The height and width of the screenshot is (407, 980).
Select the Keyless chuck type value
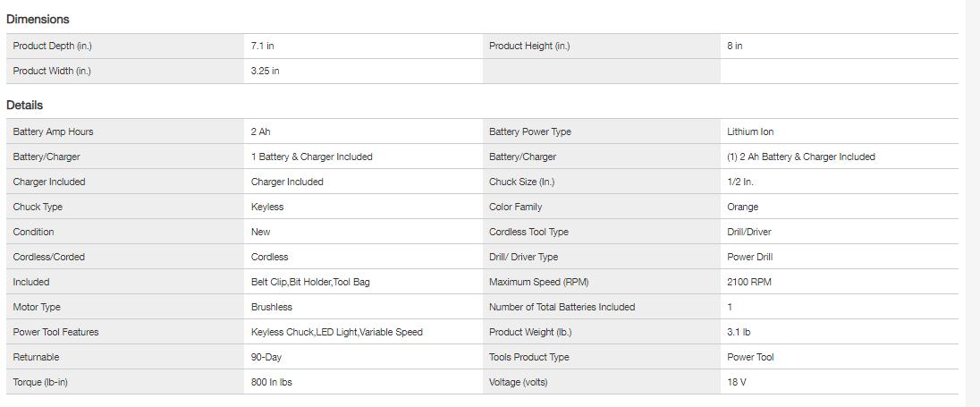269,207
